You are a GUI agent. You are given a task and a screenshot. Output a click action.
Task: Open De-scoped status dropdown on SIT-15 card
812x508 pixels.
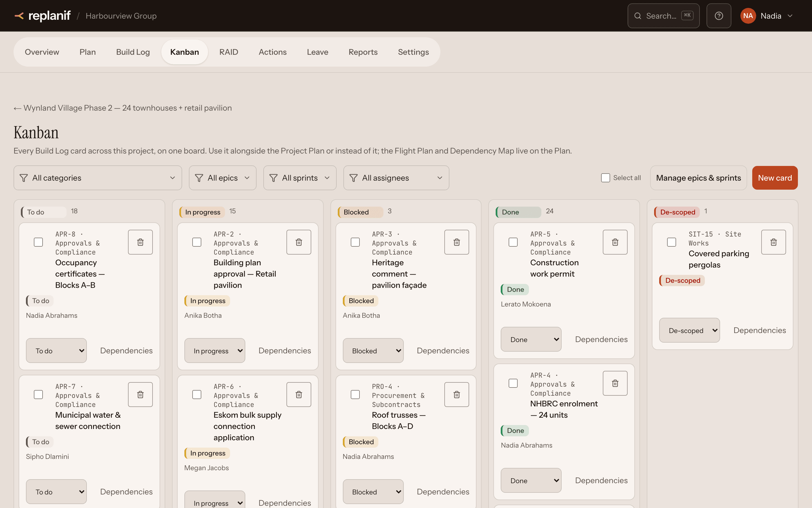tap(689, 330)
